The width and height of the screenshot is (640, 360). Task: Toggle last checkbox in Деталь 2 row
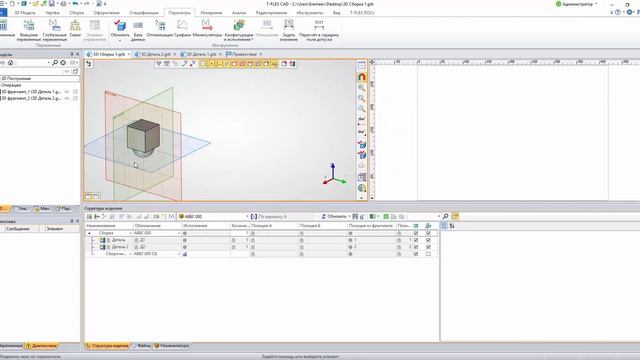(428, 247)
